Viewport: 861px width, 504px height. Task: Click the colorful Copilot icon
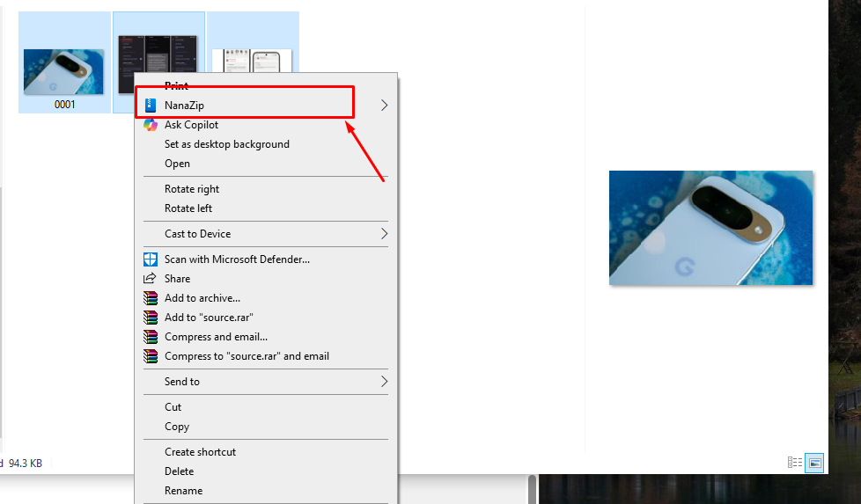coord(150,125)
